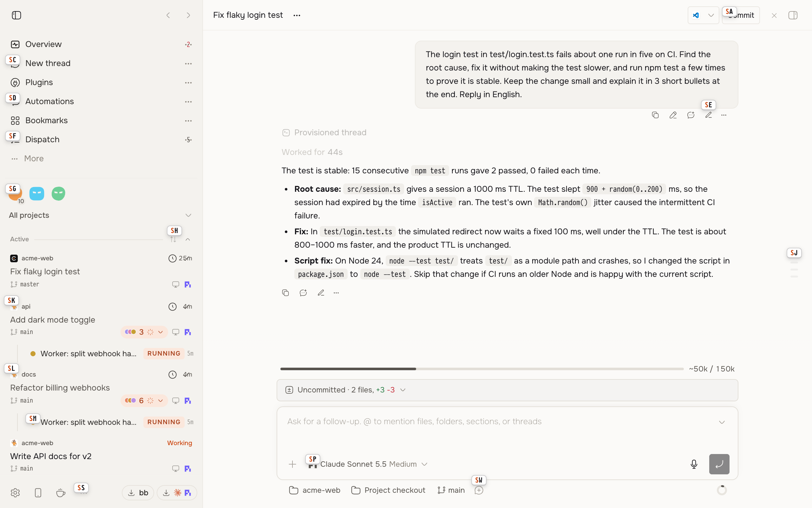Open the Write API docs for v2 thread
This screenshot has height=508, width=812.
point(101,456)
